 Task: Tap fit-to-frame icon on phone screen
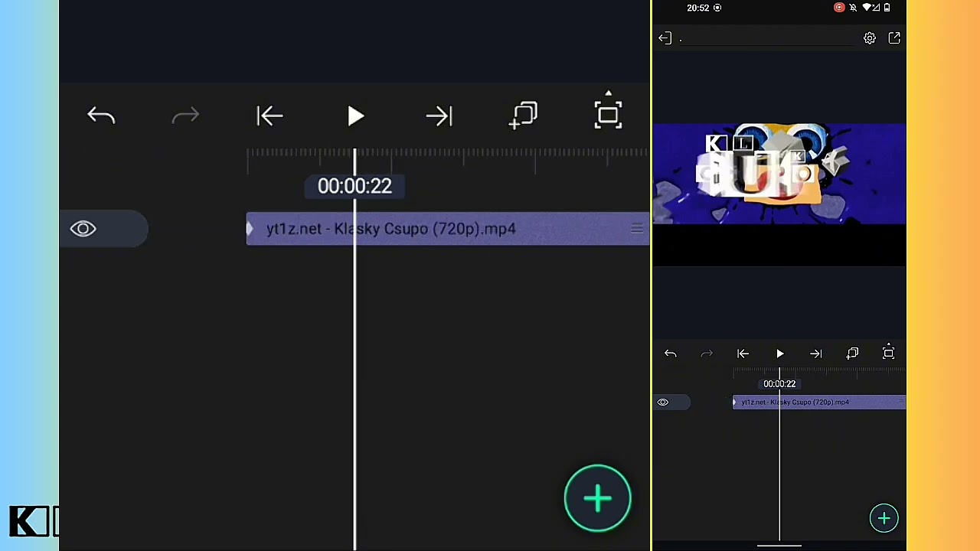pyautogui.click(x=889, y=352)
